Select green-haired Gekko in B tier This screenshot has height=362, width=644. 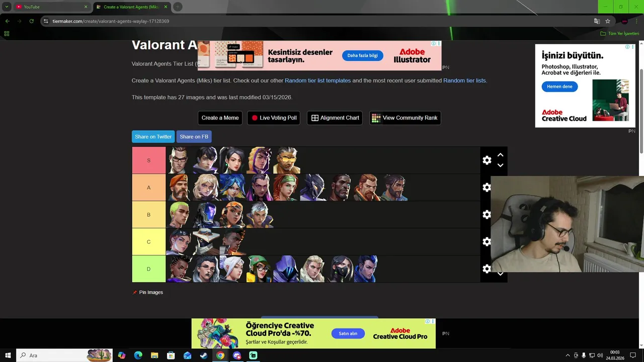pos(180,215)
